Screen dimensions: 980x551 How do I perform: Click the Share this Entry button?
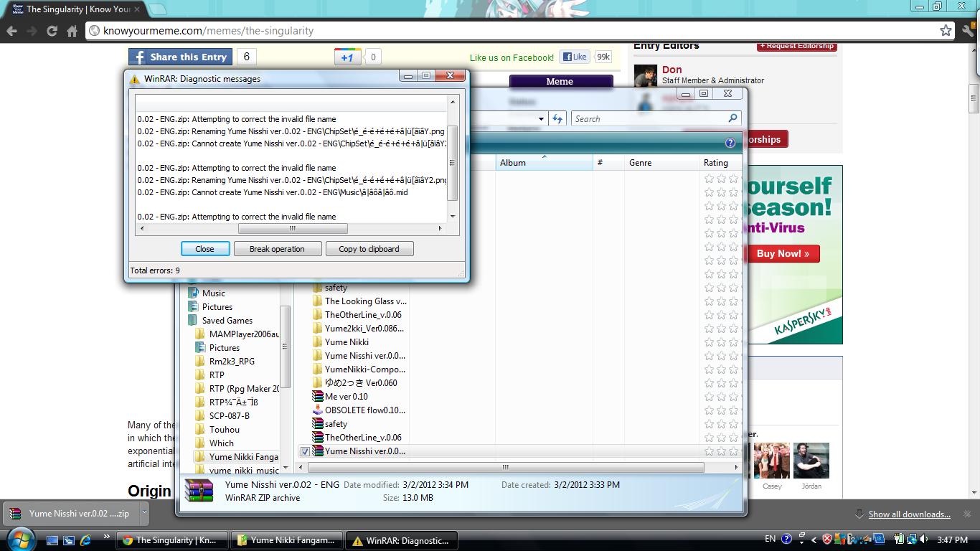click(x=180, y=57)
